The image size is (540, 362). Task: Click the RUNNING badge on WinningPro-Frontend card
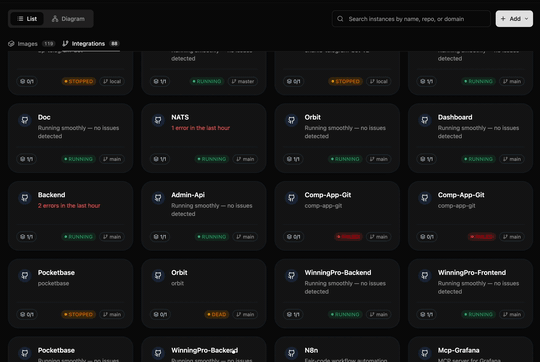(x=478, y=314)
